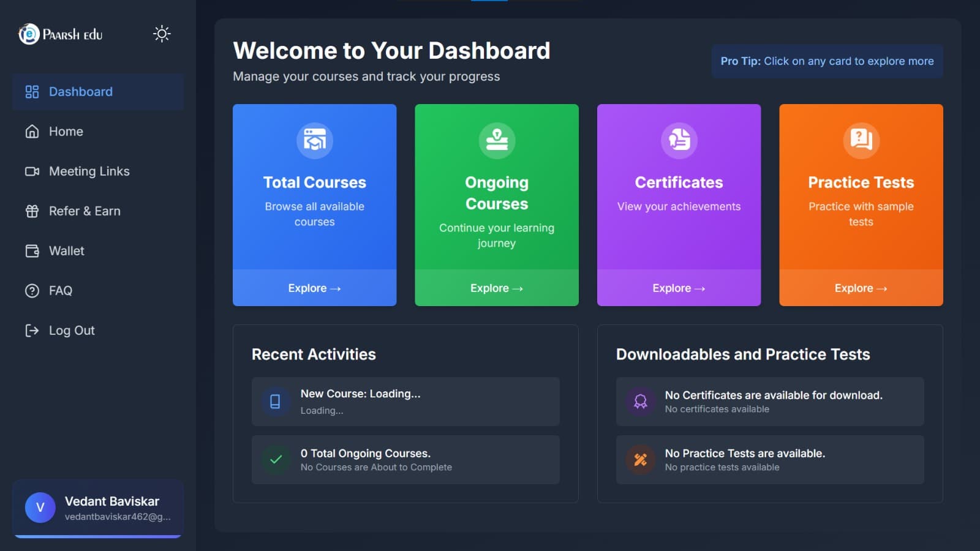Click the certificate ribbon icon under Downloadables
The width and height of the screenshot is (980, 551).
[x=640, y=402]
